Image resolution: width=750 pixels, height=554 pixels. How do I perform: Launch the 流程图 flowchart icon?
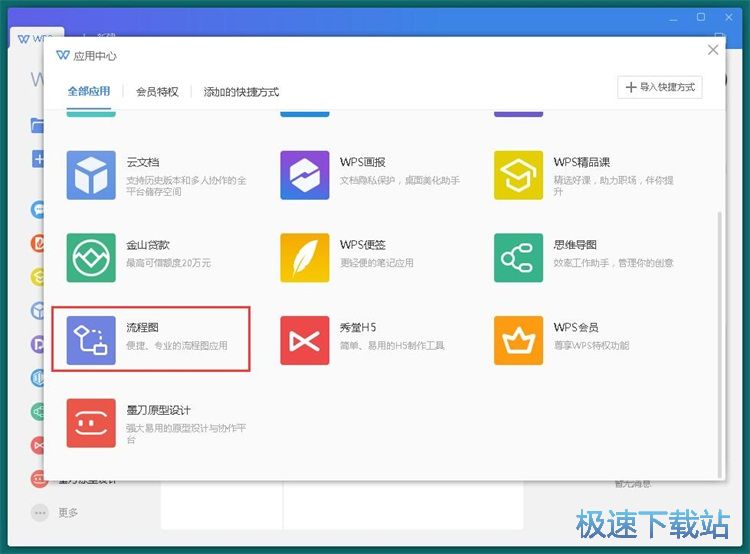[x=91, y=340]
